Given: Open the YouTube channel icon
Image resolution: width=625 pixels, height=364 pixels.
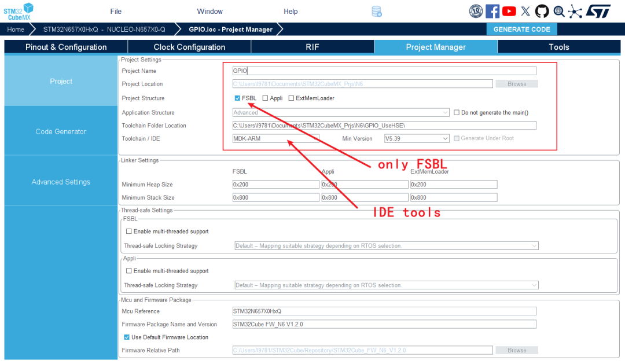Looking at the screenshot, I should click(509, 11).
